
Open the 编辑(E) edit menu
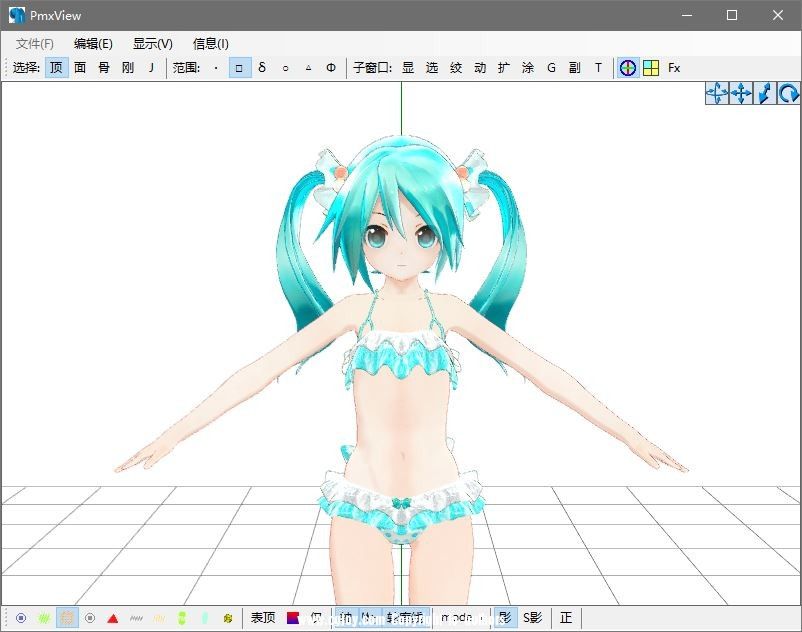pyautogui.click(x=93, y=43)
